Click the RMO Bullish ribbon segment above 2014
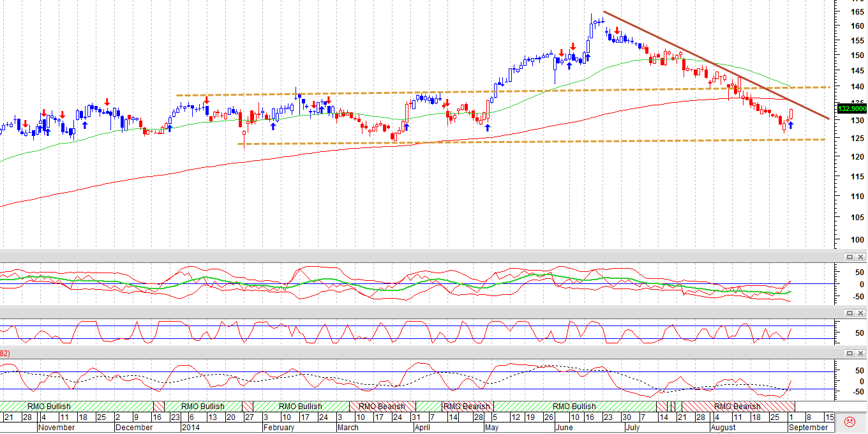This screenshot has height=434, width=868. (x=203, y=406)
